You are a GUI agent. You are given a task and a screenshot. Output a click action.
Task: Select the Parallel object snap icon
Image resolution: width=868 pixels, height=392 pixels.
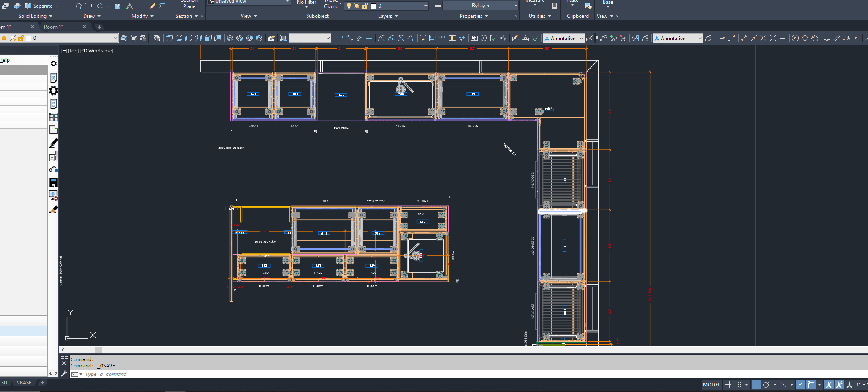click(x=836, y=38)
